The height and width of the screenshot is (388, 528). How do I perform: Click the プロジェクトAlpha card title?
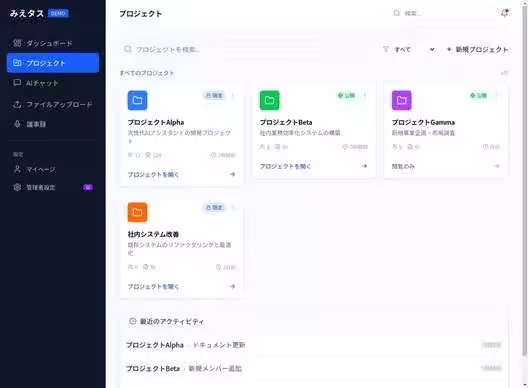(x=156, y=122)
